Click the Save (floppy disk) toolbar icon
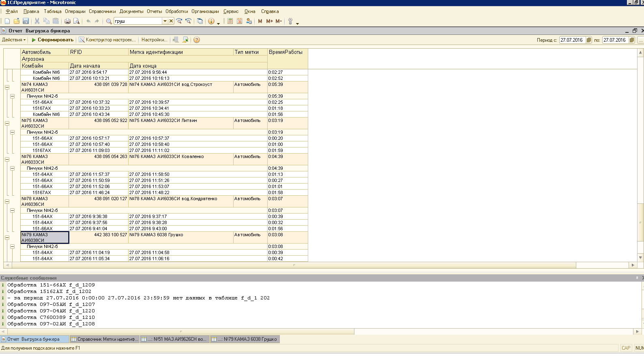This screenshot has width=644, height=359. [26, 21]
